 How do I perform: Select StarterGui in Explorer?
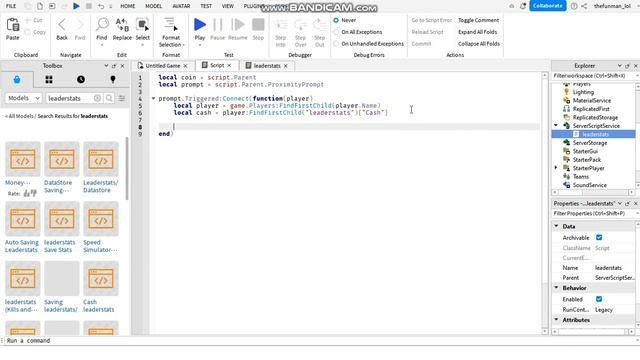click(585, 151)
